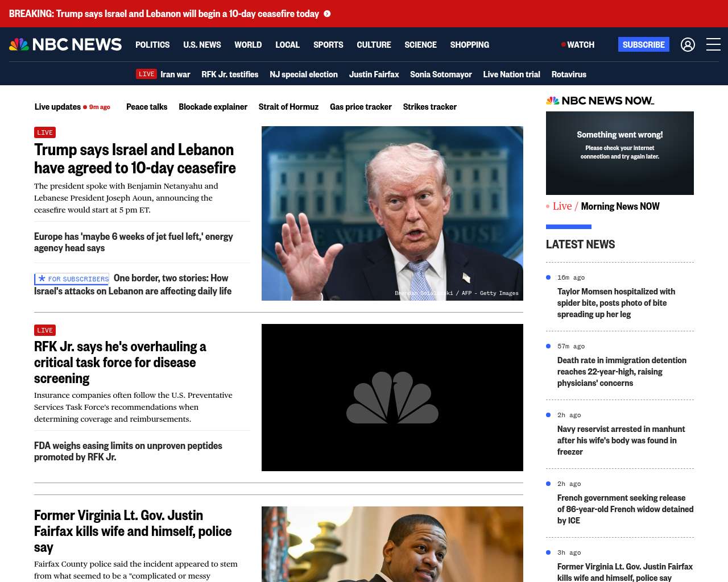Open French widow detained by ICE story
The image size is (728, 582).
625,509
